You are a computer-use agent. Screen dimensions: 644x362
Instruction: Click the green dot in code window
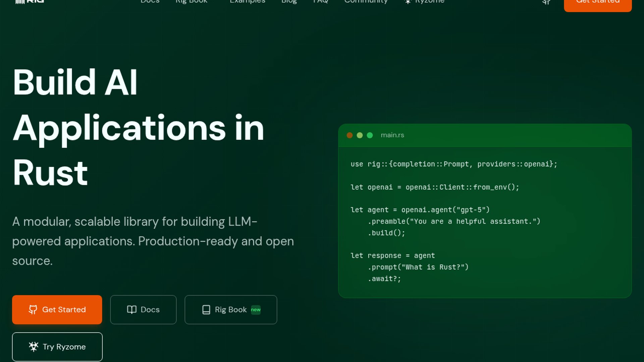click(x=370, y=135)
